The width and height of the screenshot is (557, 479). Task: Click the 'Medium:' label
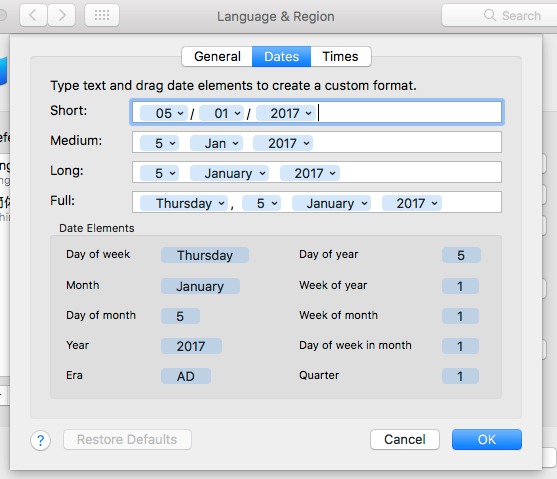(76, 141)
